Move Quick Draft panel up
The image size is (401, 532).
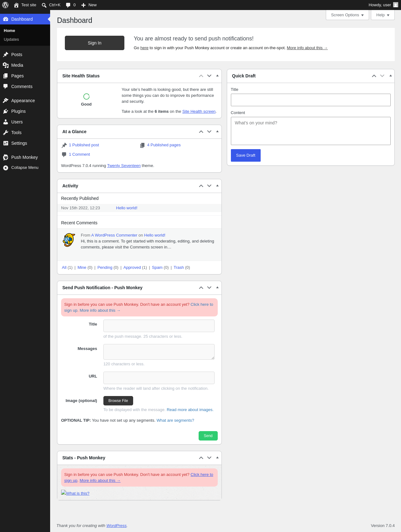point(374,76)
